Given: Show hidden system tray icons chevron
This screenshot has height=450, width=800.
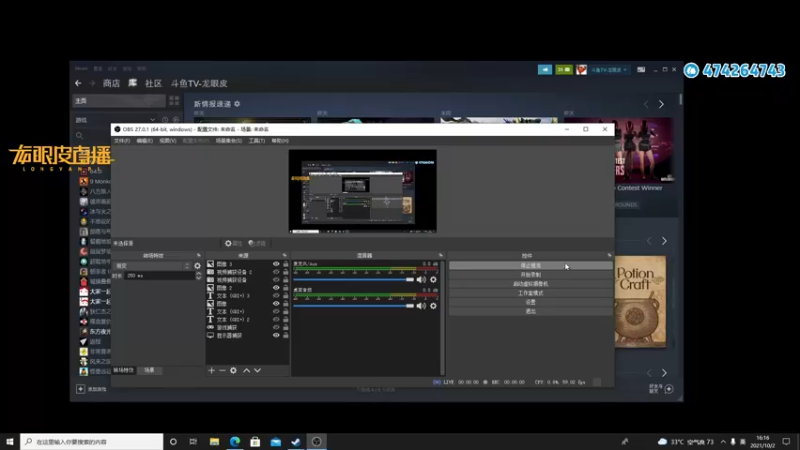Looking at the screenshot, I should [723, 441].
